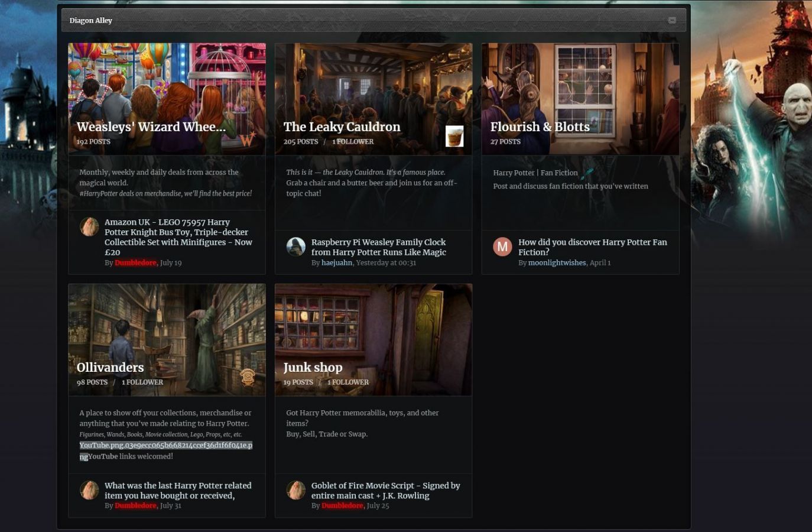Open the Weasleys' Wizard Whee... forum
The height and width of the screenshot is (532, 812).
point(151,126)
